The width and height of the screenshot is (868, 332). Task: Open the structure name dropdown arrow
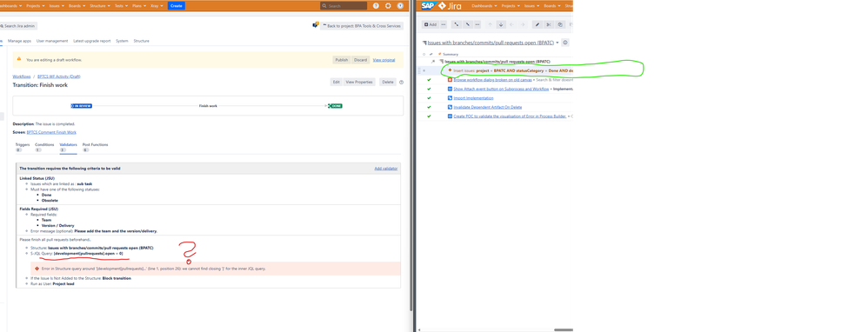pyautogui.click(x=557, y=43)
